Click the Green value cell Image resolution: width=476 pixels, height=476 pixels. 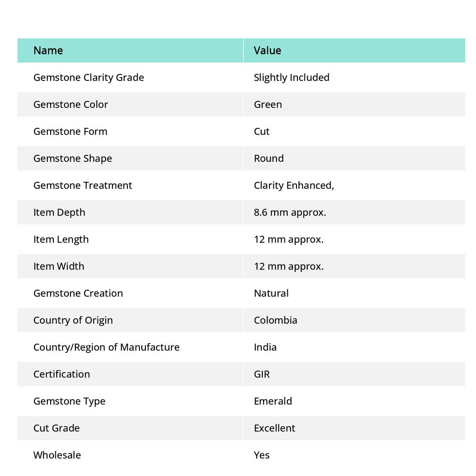pyautogui.click(x=268, y=104)
